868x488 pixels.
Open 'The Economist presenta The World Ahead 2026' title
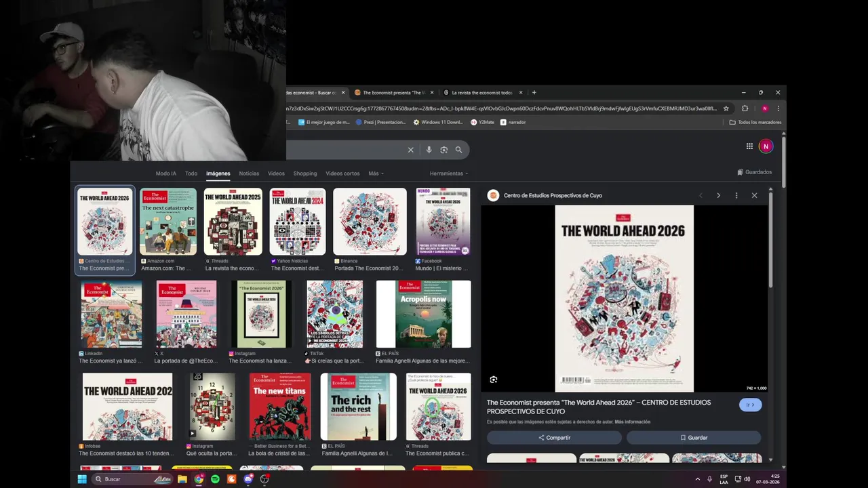click(599, 407)
